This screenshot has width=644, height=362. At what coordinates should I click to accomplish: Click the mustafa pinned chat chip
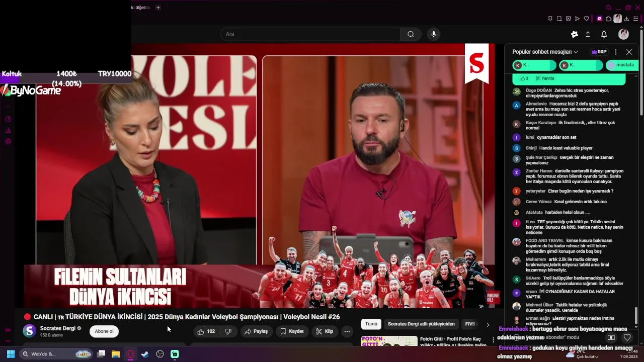pos(622,65)
